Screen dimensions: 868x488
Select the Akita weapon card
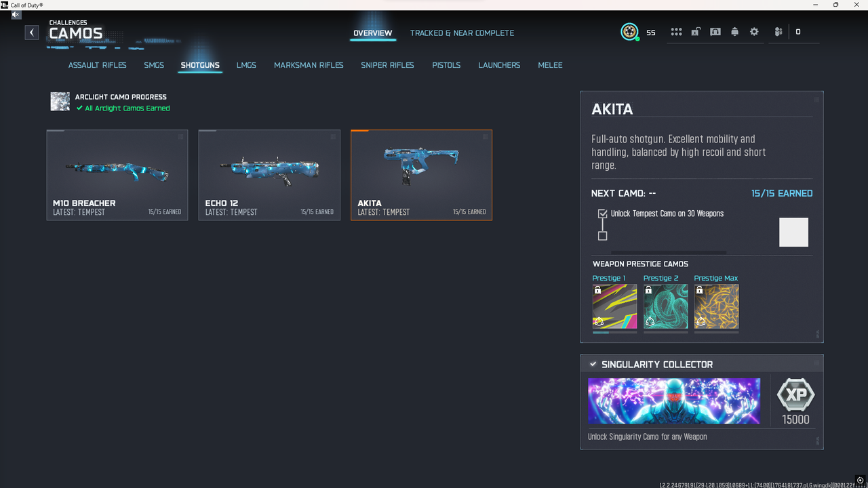pyautogui.click(x=421, y=175)
